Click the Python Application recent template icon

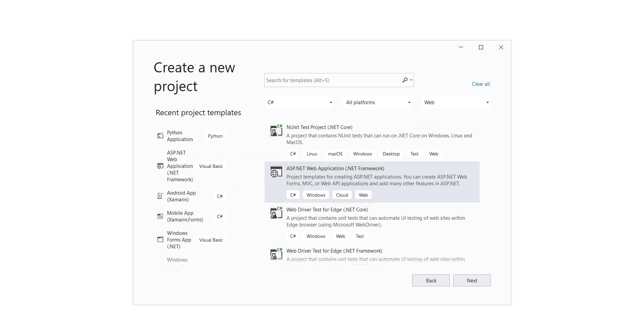click(160, 136)
